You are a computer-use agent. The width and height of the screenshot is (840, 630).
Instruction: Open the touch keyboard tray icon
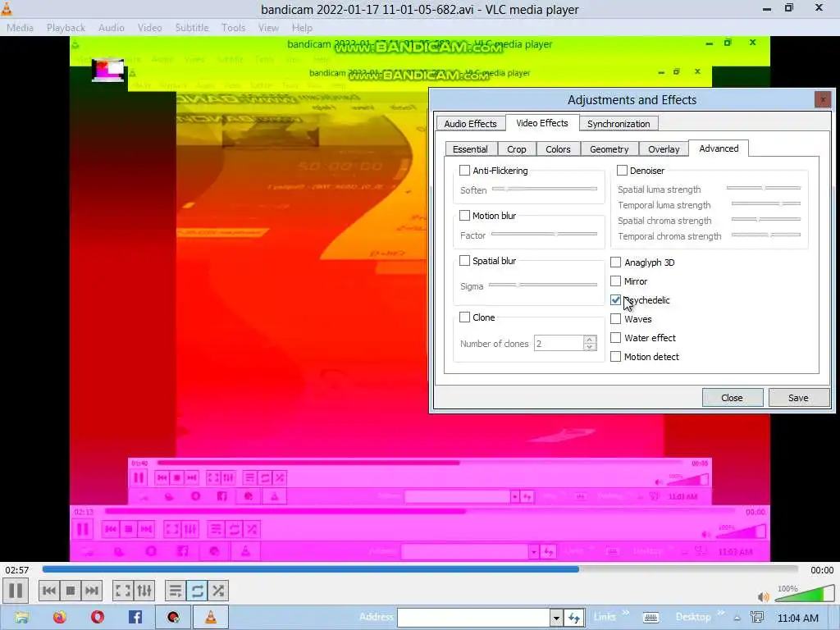click(x=651, y=619)
